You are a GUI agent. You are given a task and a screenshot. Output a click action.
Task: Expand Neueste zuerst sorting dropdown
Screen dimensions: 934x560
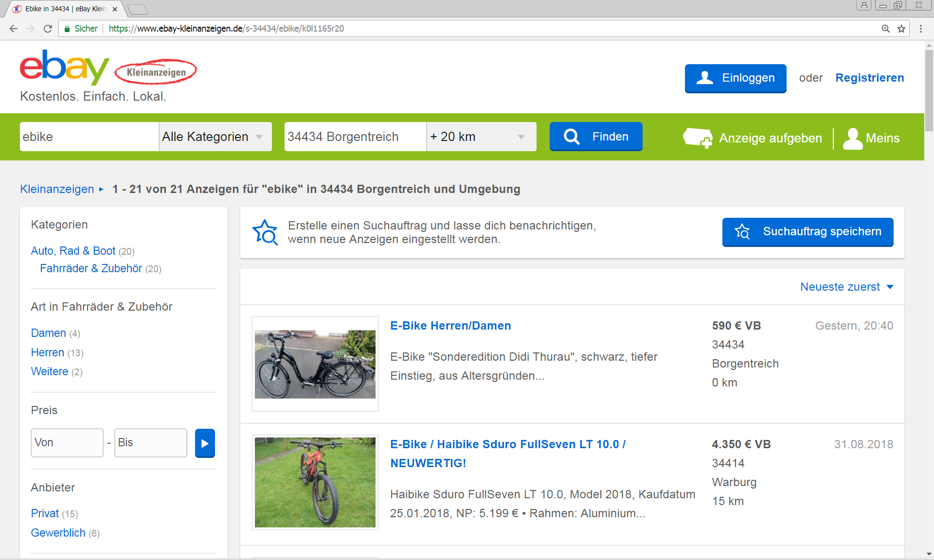point(846,287)
